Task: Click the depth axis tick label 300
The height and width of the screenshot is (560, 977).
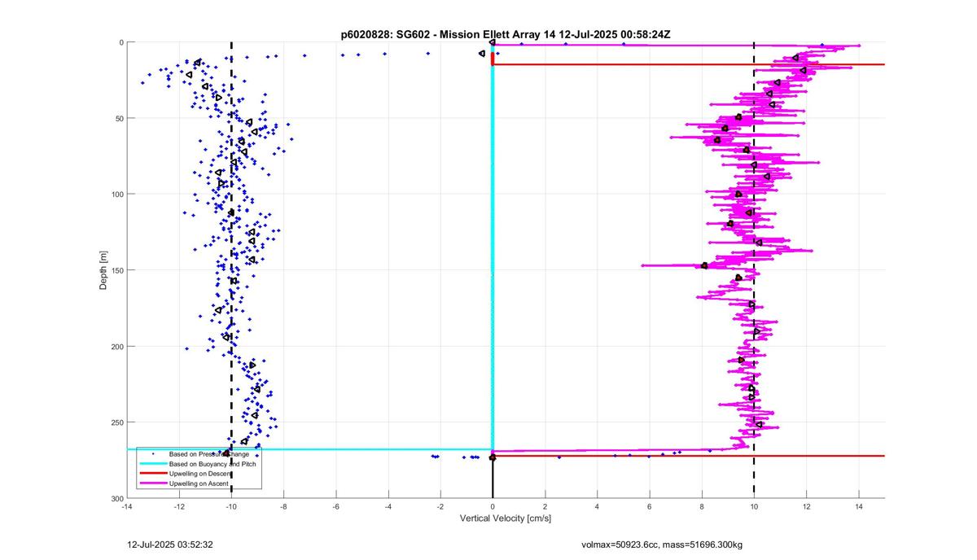Action: [x=116, y=498]
